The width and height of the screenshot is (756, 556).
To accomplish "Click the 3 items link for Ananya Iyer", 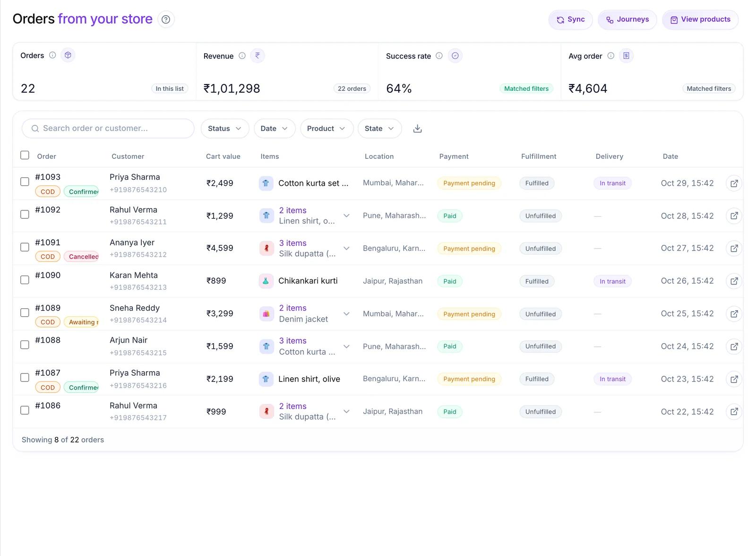I will tap(292, 243).
